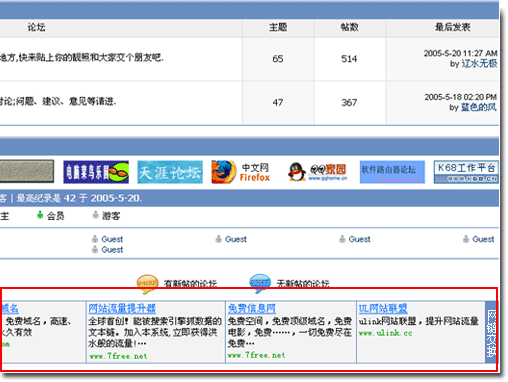This screenshot has width=508, height=382.
Task: Click the 2005-5-20 11:27 AM timestamp
Action: coord(460,53)
